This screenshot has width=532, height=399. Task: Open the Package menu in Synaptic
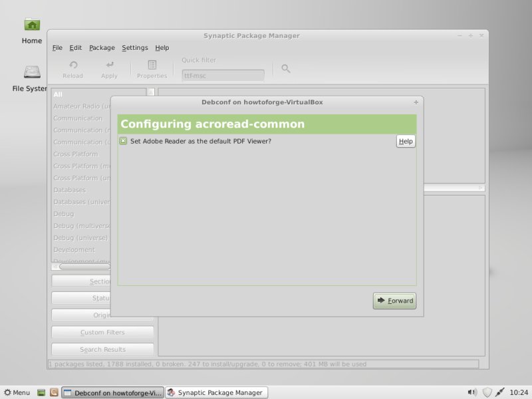(x=102, y=48)
